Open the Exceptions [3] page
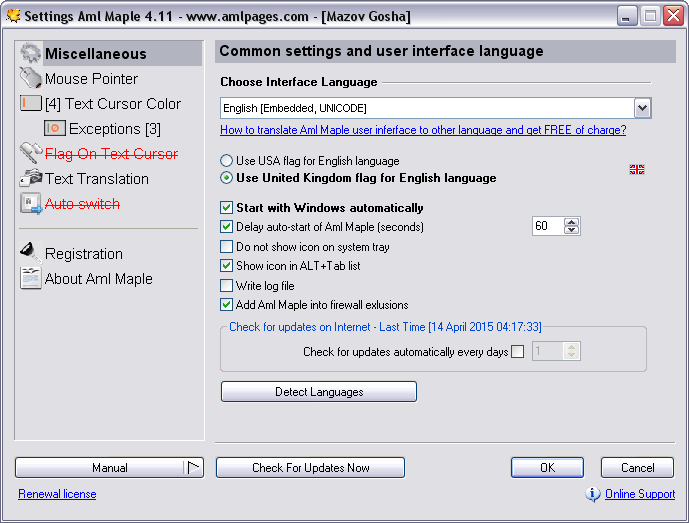The height and width of the screenshot is (523, 689). 115,129
